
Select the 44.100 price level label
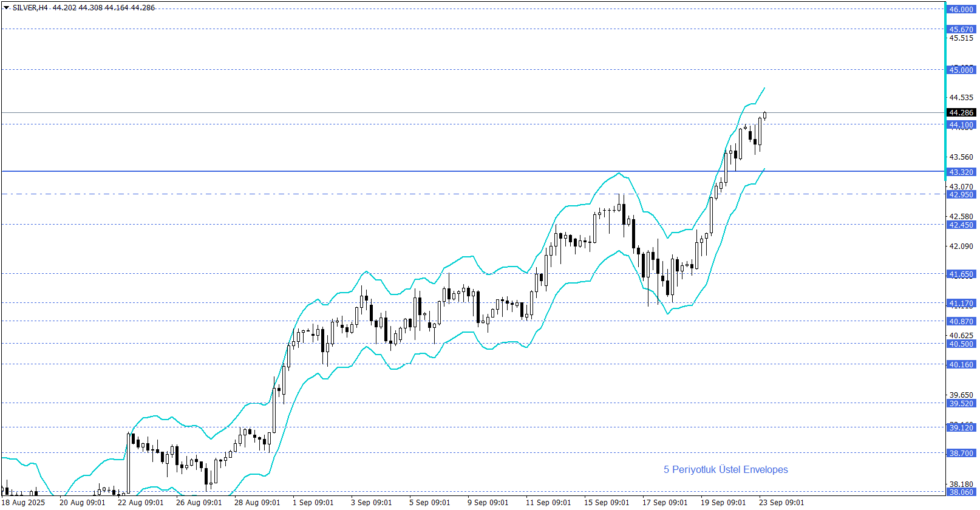(x=961, y=124)
